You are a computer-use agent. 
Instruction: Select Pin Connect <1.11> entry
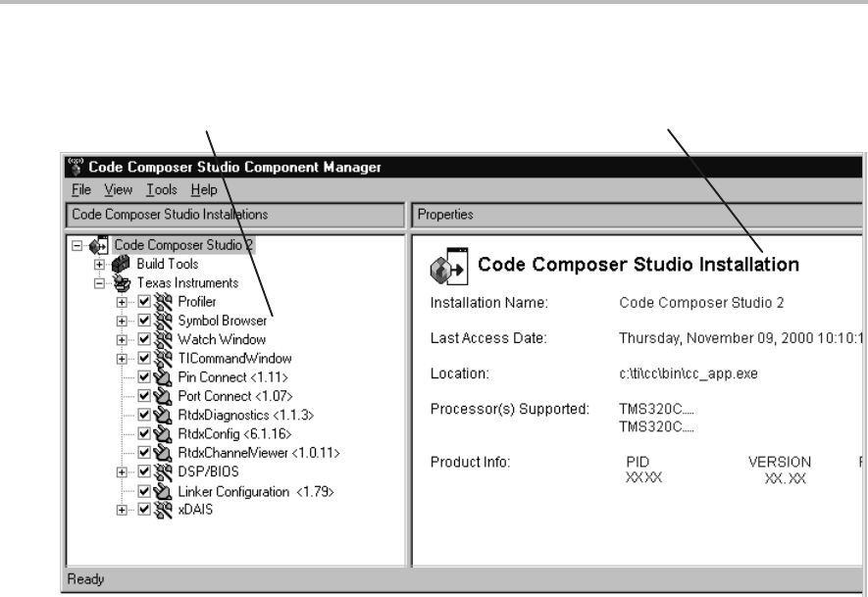coord(233,377)
